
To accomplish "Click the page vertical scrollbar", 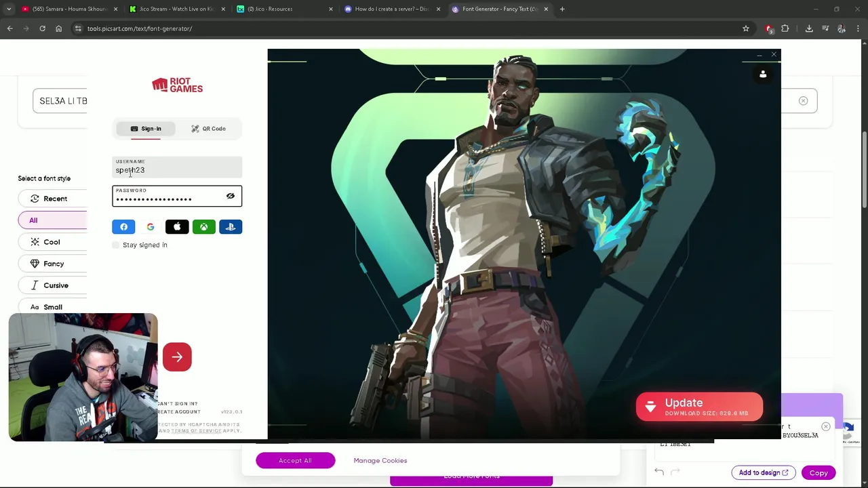I will pos(864,169).
